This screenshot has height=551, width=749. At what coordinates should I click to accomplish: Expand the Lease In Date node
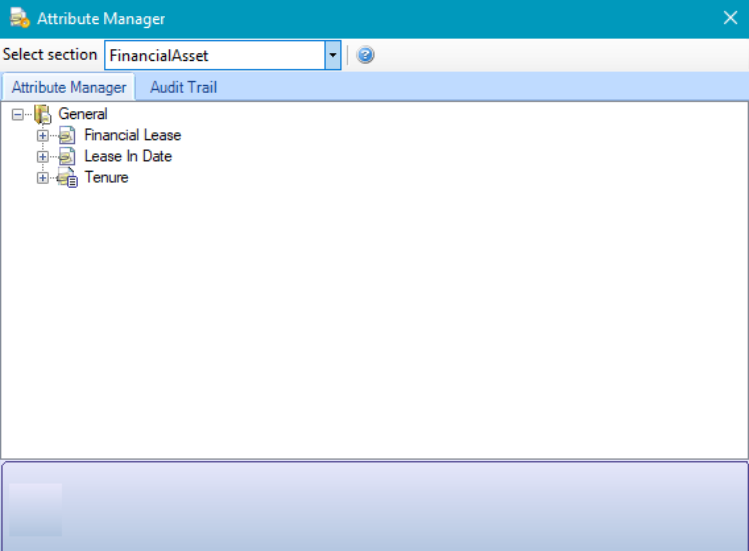[x=42, y=156]
